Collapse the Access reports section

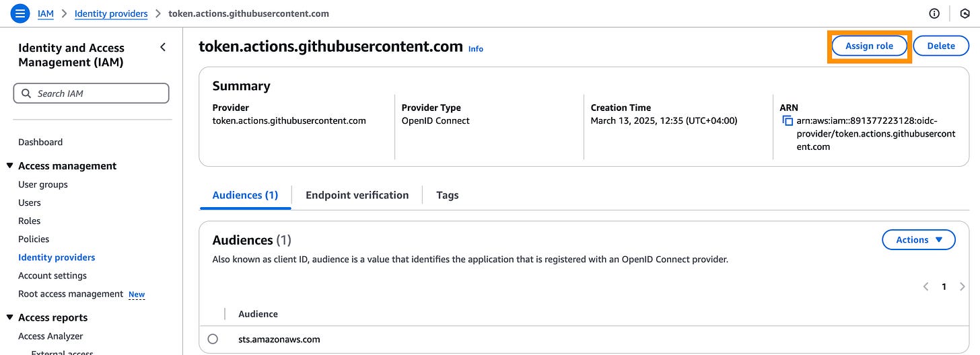pyautogui.click(x=9, y=318)
